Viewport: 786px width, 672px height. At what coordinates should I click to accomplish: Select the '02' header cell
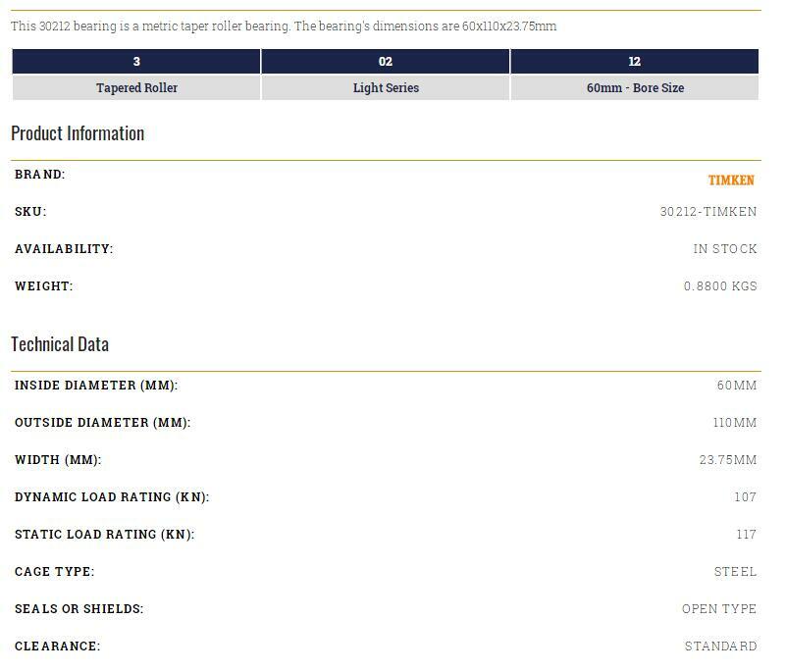[385, 61]
